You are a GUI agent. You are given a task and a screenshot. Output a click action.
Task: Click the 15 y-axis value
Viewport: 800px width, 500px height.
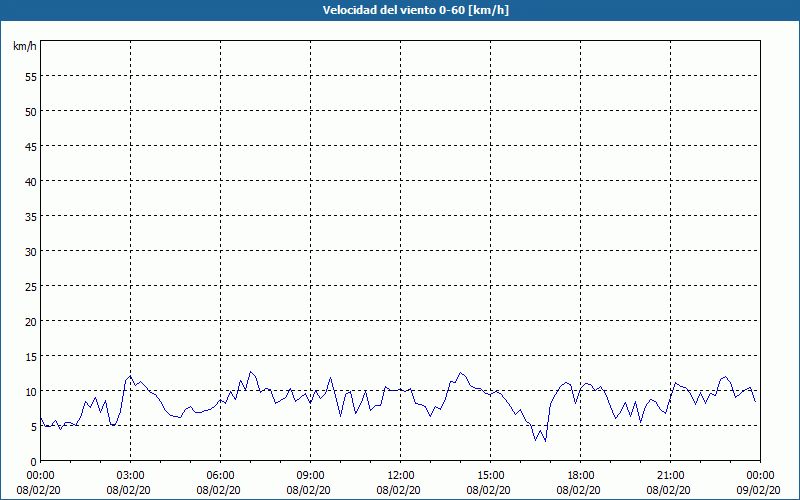tap(31, 357)
